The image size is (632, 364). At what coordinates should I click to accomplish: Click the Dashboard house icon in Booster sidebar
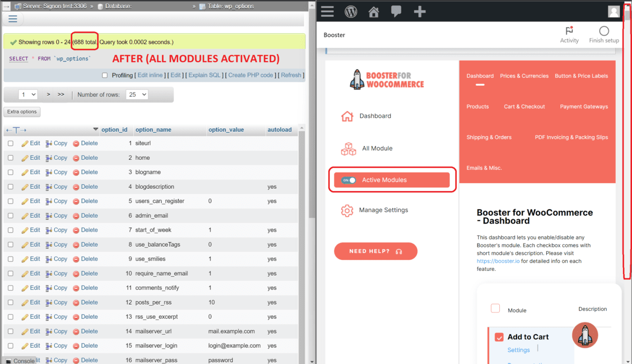click(347, 116)
